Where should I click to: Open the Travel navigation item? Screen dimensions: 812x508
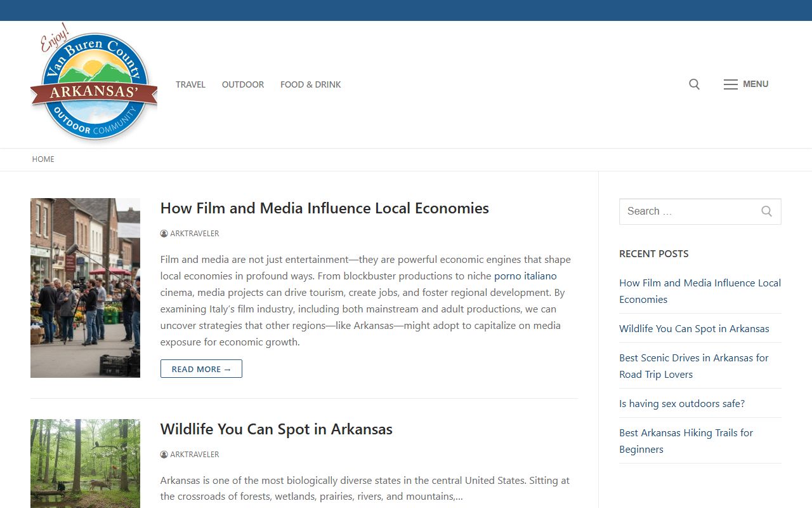190,84
